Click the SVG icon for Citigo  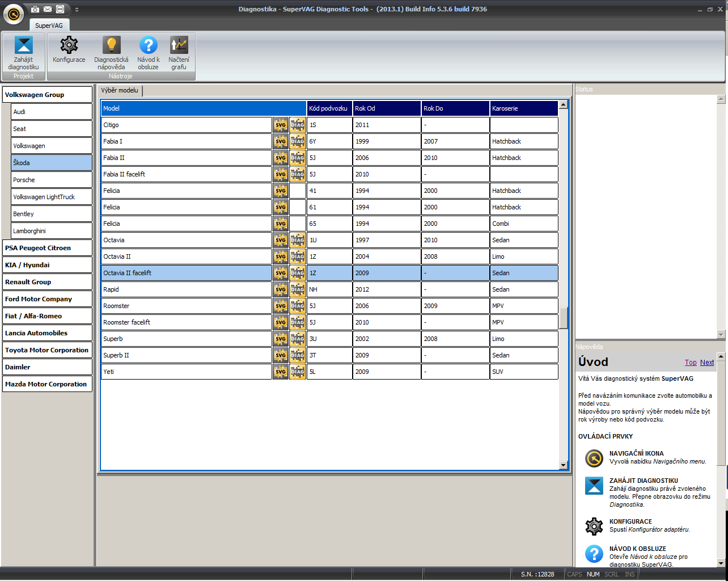[x=281, y=125]
